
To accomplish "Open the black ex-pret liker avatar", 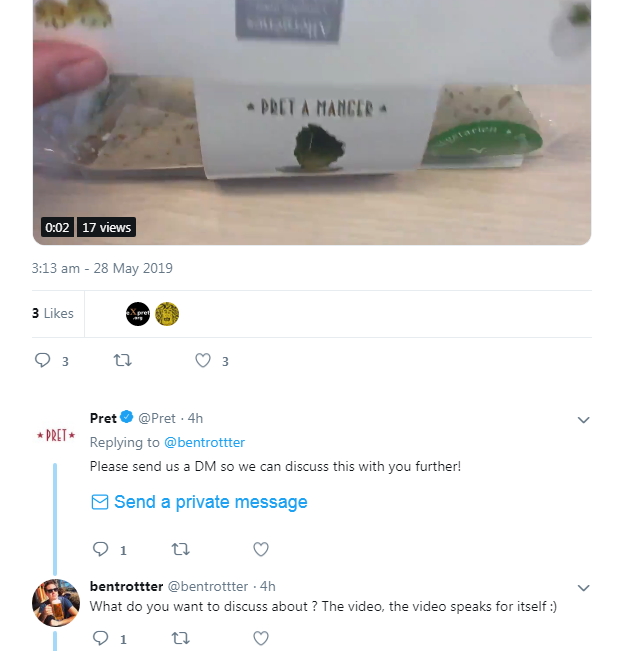I will point(137,314).
